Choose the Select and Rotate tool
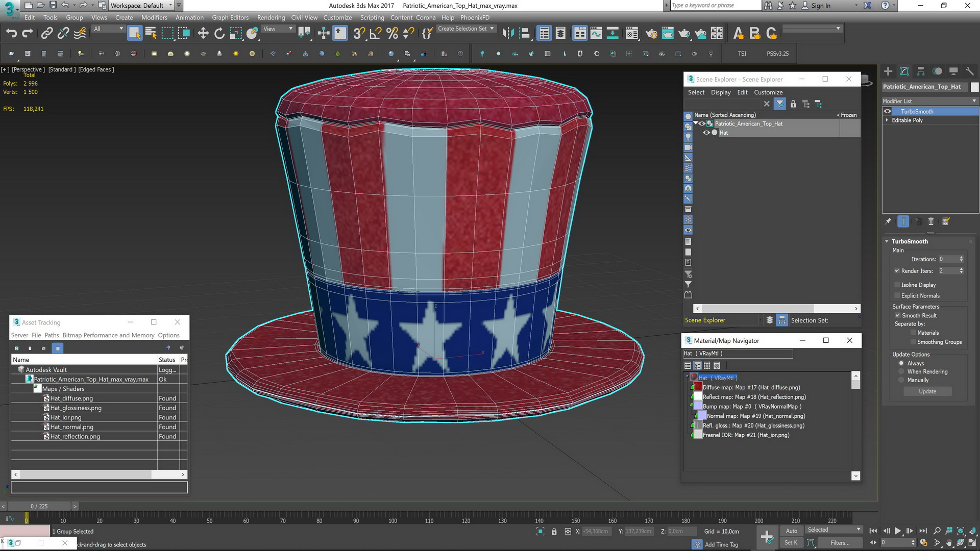This screenshot has width=980, height=551. pos(219,34)
